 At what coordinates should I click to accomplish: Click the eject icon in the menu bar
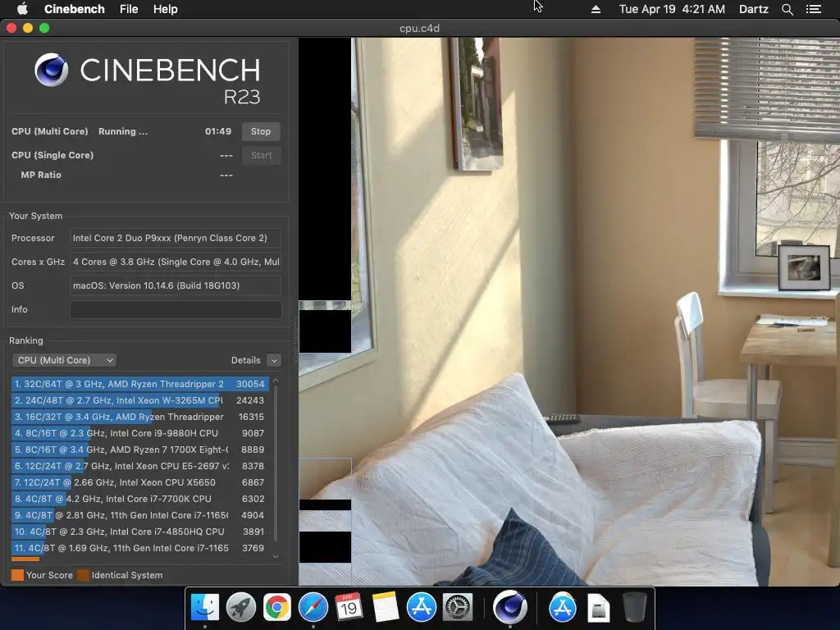(596, 9)
